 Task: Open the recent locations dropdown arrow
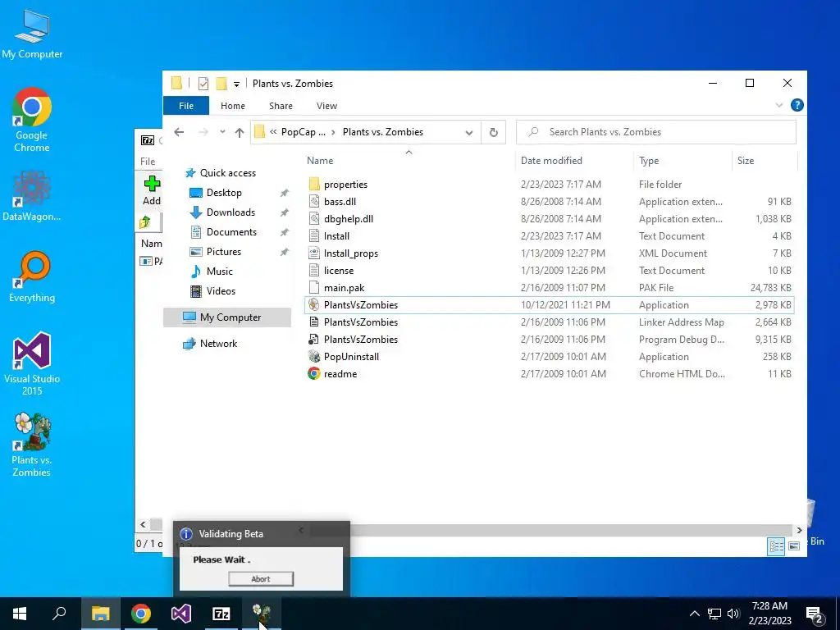tap(222, 132)
